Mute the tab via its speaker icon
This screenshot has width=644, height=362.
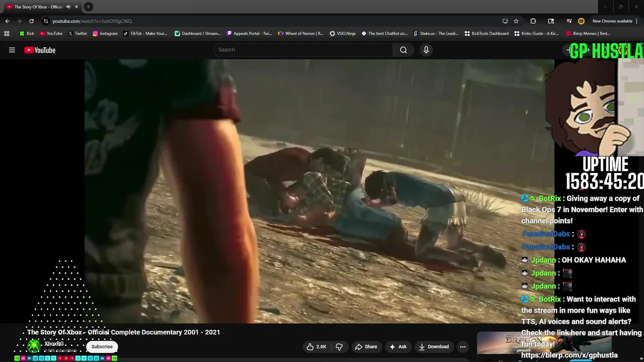pos(68,7)
